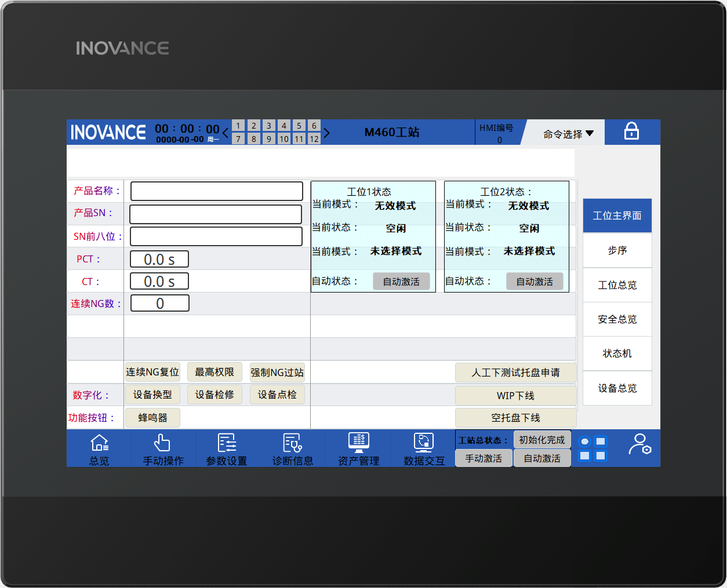The width and height of the screenshot is (727, 588).
Task: Click the 产品名称 input field
Action: pos(217,191)
